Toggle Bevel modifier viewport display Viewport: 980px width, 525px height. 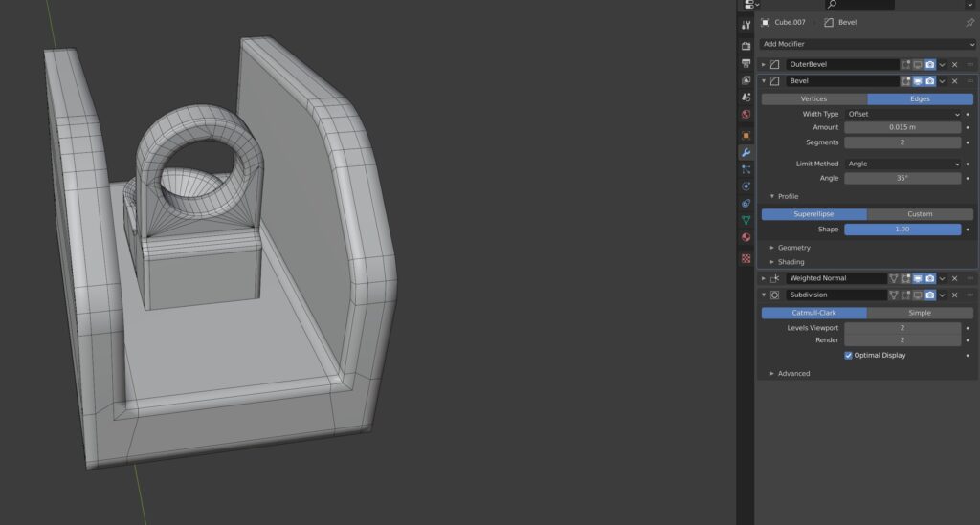[x=918, y=81]
